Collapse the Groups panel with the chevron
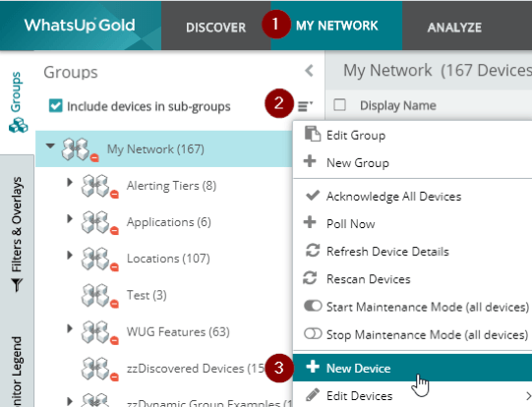The height and width of the screenshot is (407, 532). click(309, 71)
